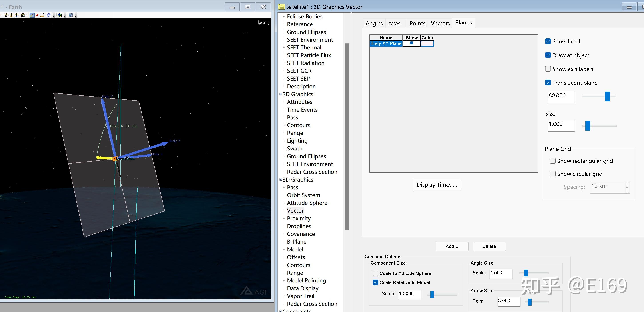
Task: Select the flashlight lighting tool
Action: 32,15
